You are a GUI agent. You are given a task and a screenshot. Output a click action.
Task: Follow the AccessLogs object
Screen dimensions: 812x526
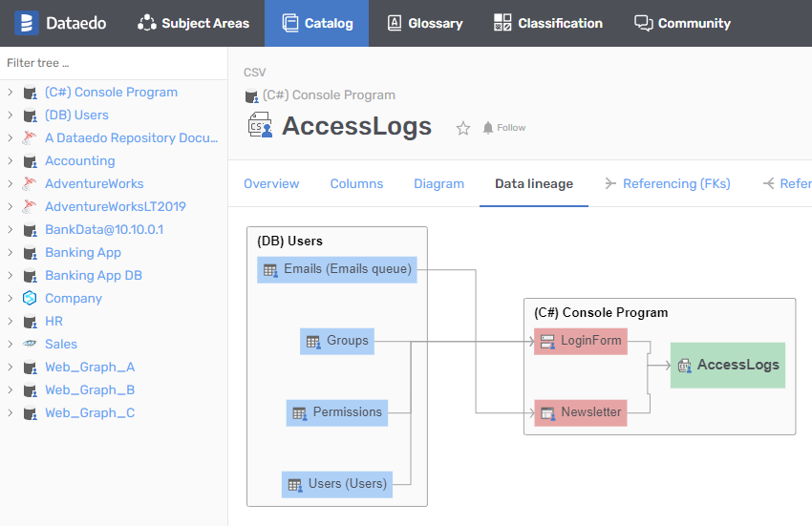coord(504,128)
